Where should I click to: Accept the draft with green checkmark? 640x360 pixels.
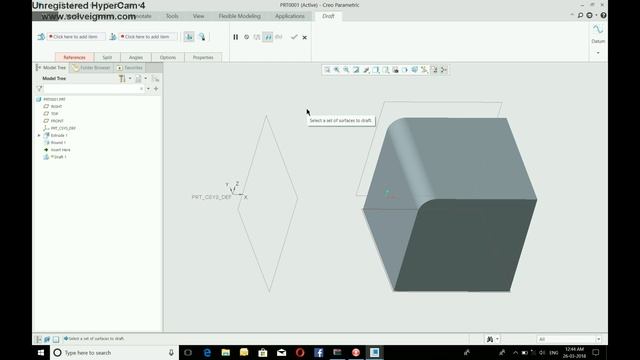tap(294, 37)
